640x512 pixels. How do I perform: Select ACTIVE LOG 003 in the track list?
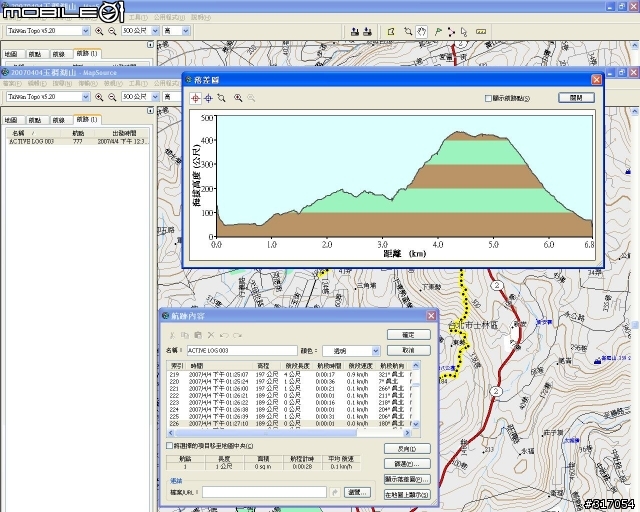pyautogui.click(x=34, y=142)
